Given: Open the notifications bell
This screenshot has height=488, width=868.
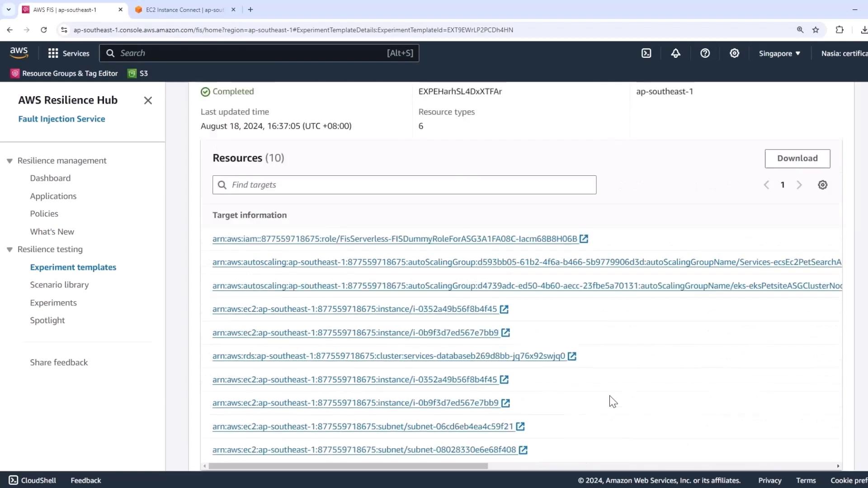Looking at the screenshot, I should pos(675,53).
